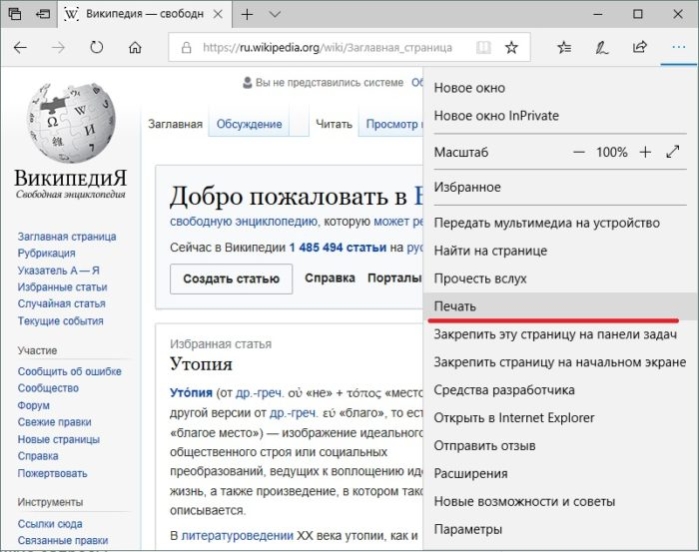Viewport: 699px width, 552px height.
Task: Open the favorites hub icon
Action: (564, 47)
